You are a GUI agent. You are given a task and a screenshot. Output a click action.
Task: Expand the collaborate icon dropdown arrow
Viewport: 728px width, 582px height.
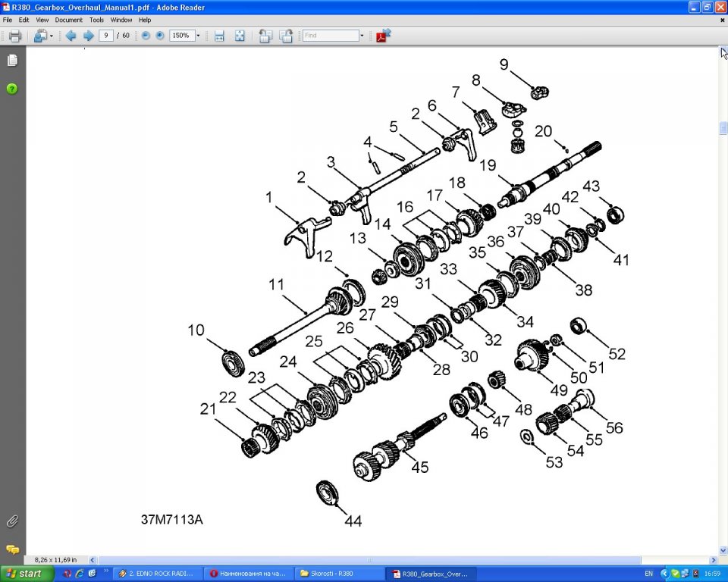(51, 36)
